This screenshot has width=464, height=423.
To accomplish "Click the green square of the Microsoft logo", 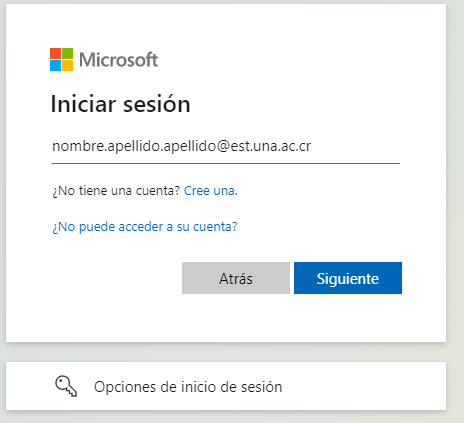I will 67,54.
